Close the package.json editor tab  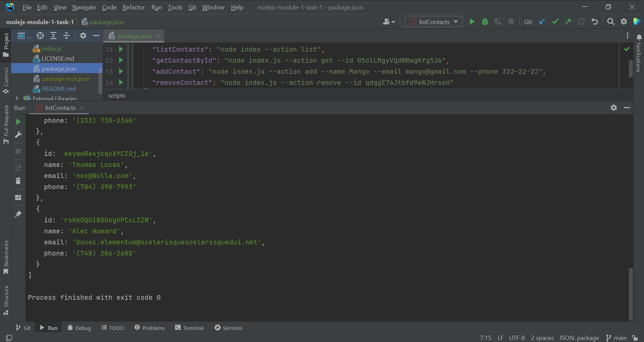[x=158, y=36]
